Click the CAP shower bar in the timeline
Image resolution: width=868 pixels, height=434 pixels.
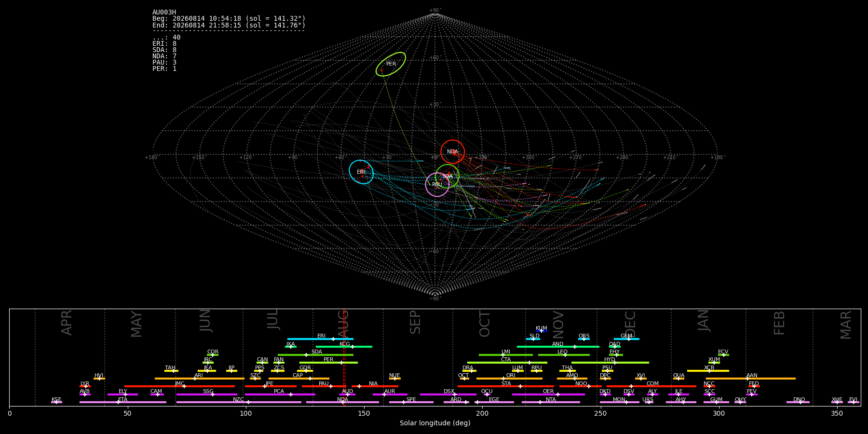299,379
